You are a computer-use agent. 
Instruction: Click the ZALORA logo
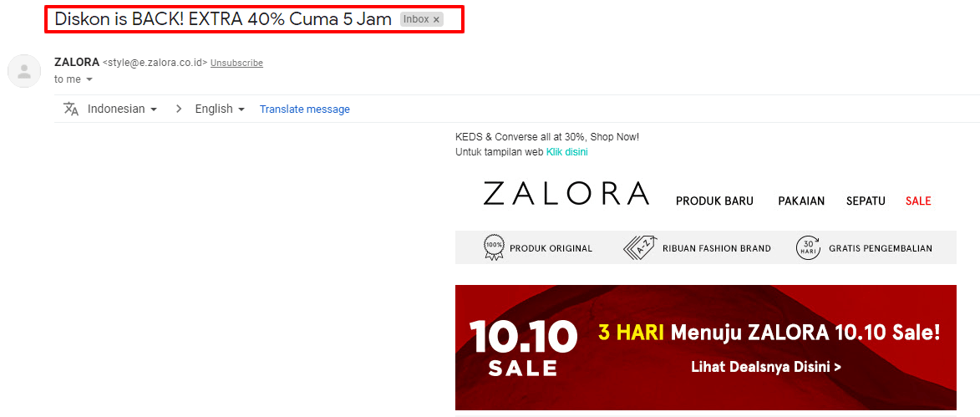coord(566,193)
